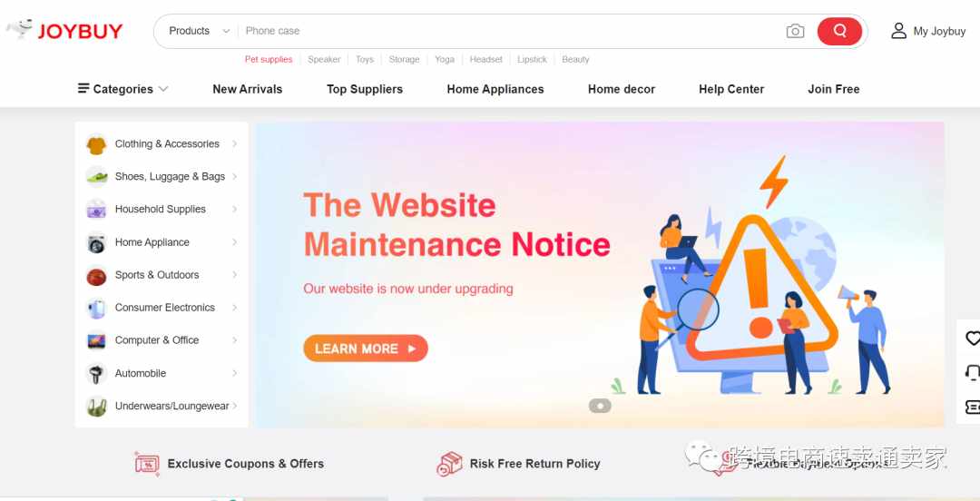
Task: Open the Products search type dropdown
Action: 200,31
